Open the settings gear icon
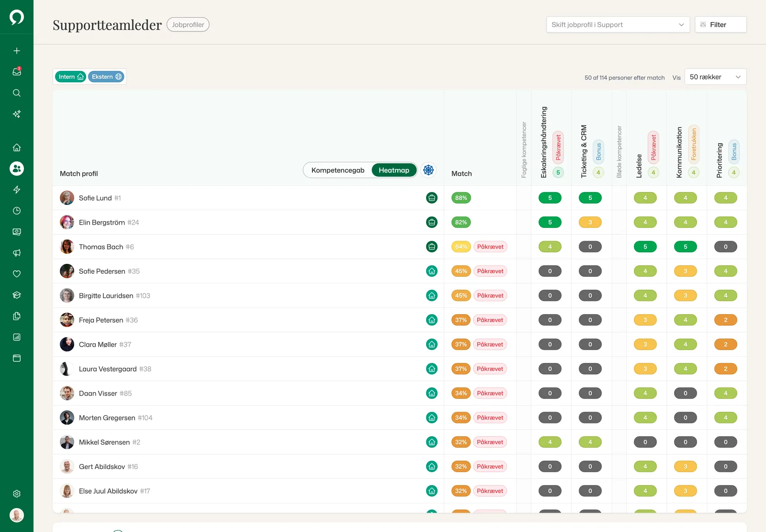Screen dimensions: 766x532 [17, 494]
